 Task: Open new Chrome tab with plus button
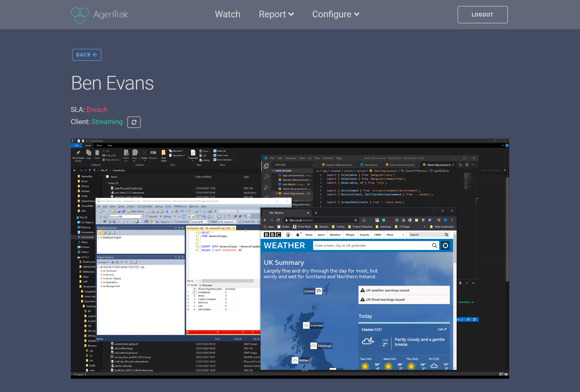[316, 213]
